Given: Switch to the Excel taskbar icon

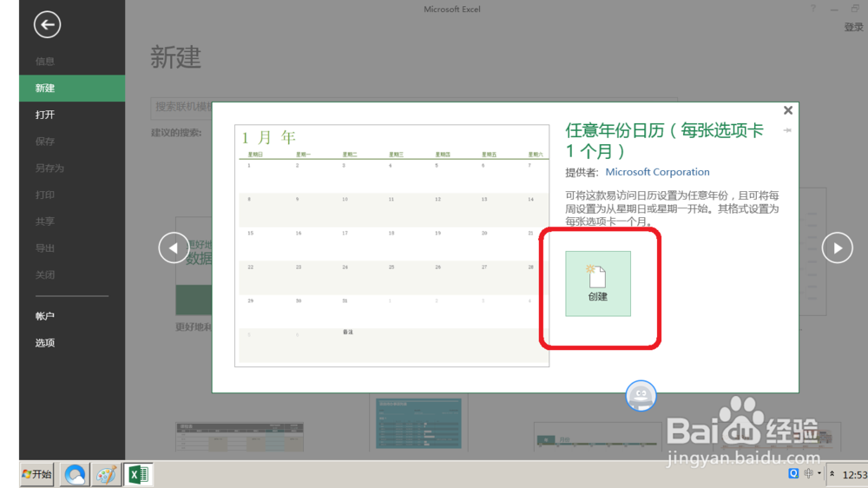Looking at the screenshot, I should pyautogui.click(x=138, y=475).
